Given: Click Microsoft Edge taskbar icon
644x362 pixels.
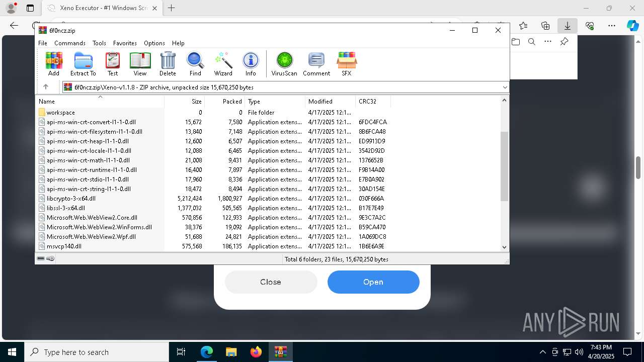Looking at the screenshot, I should [x=207, y=352].
